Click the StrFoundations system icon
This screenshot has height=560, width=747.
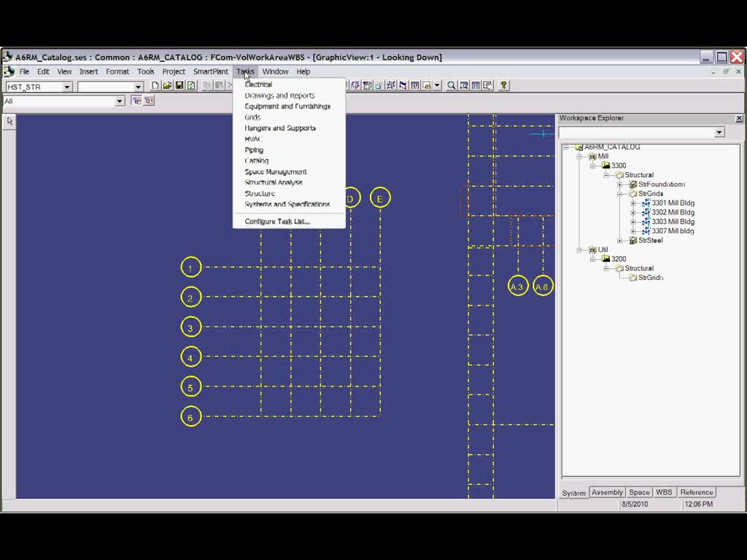point(632,184)
